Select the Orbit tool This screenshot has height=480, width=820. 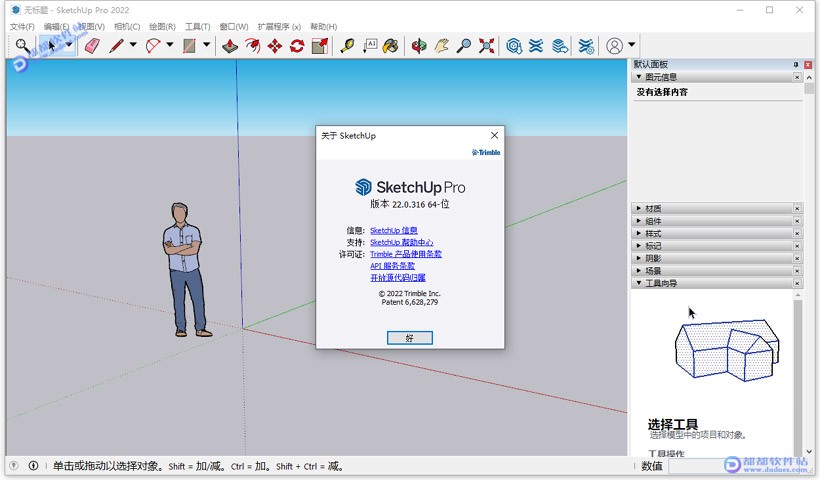click(x=418, y=46)
